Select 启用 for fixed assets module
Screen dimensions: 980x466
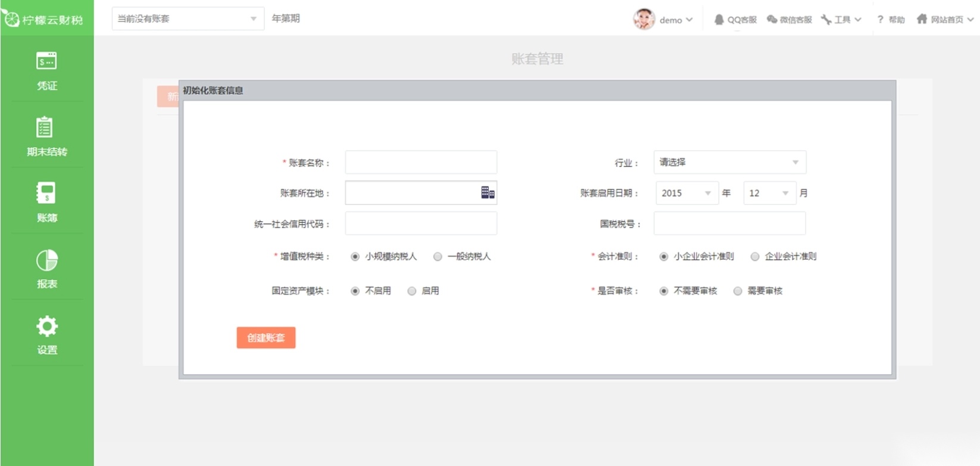tap(411, 291)
